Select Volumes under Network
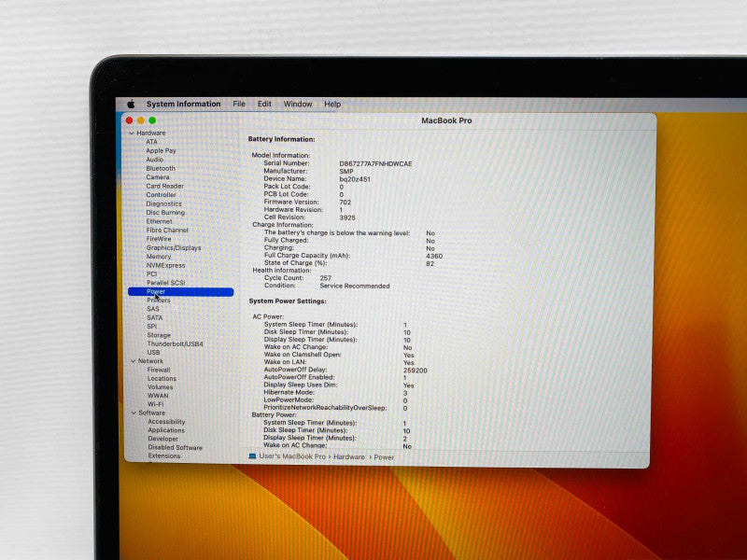 click(160, 387)
